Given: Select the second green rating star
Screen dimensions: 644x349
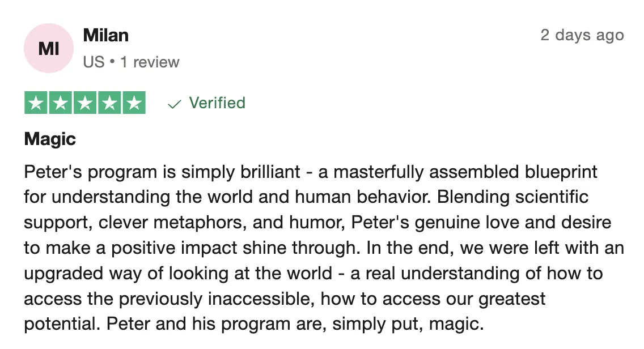Looking at the screenshot, I should coord(60,103).
